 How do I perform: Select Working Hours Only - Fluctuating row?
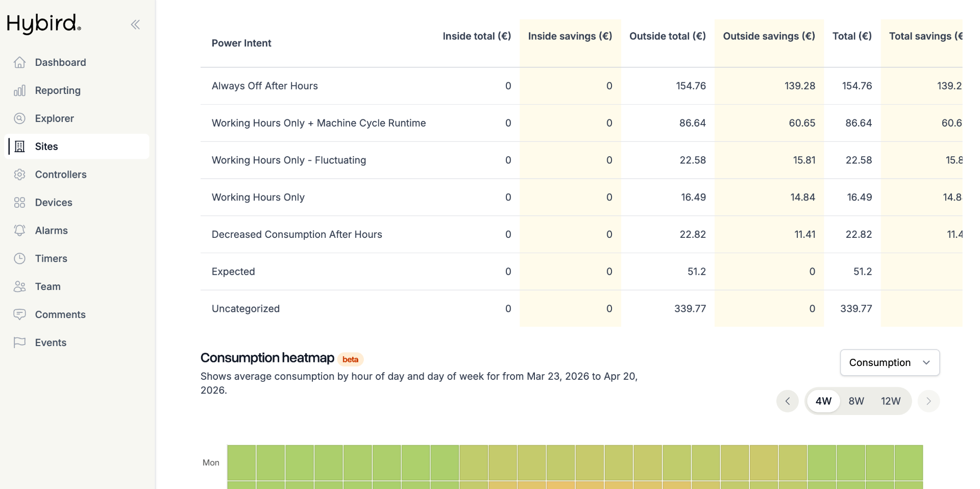tap(581, 160)
